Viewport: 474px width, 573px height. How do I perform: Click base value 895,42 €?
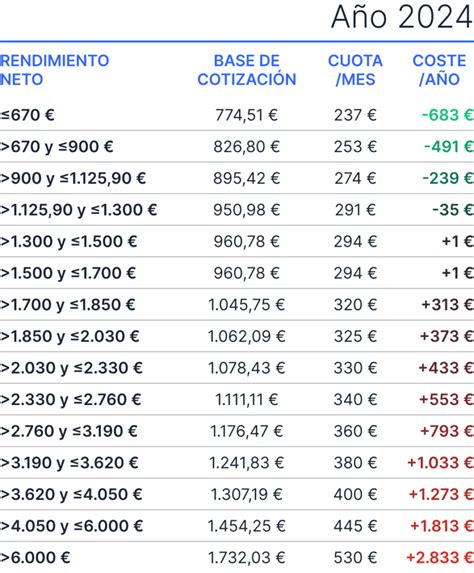[x=247, y=178]
